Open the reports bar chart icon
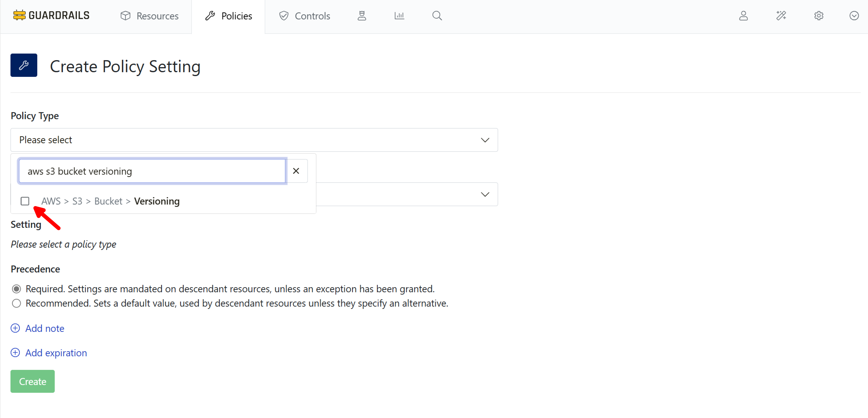This screenshot has height=418, width=868. click(399, 16)
